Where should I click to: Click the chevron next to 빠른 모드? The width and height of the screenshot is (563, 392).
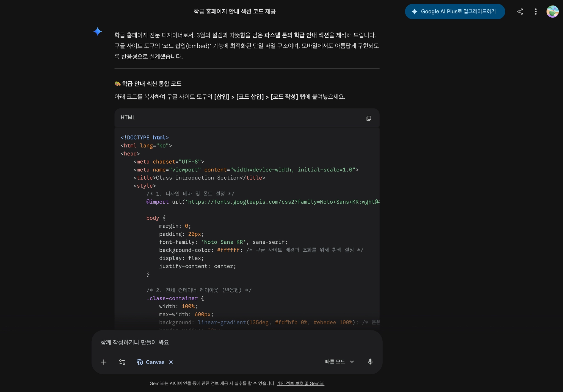click(352, 362)
